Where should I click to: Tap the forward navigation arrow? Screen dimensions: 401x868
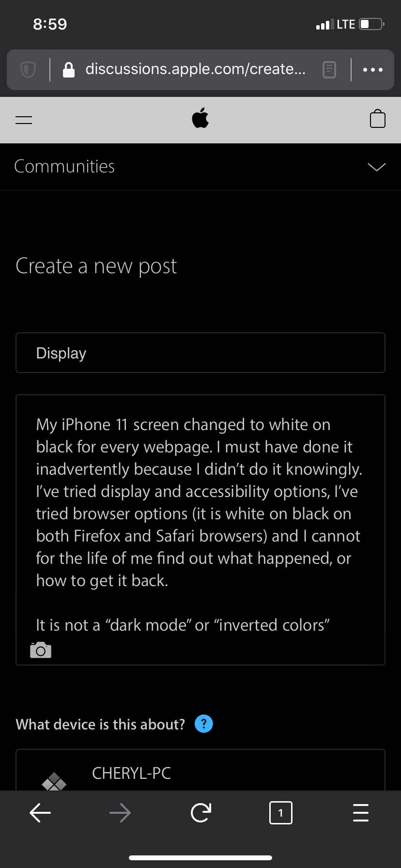click(120, 813)
